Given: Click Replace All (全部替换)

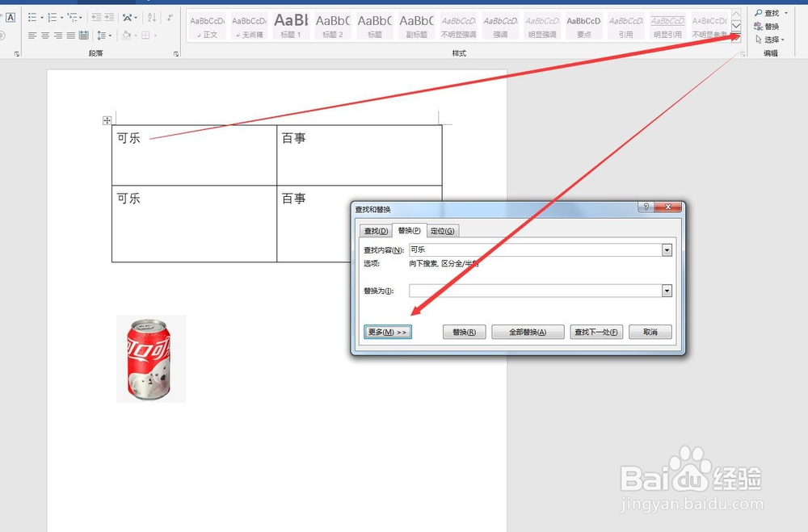Looking at the screenshot, I should point(528,332).
